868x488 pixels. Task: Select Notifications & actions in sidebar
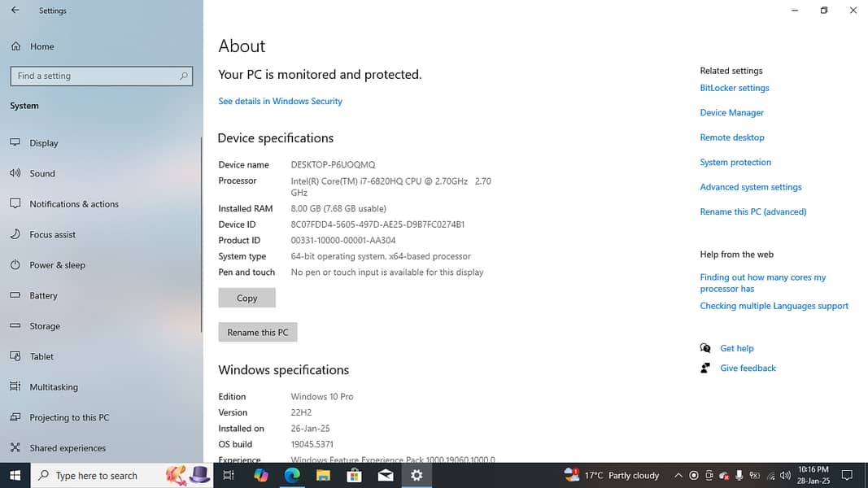click(74, 204)
